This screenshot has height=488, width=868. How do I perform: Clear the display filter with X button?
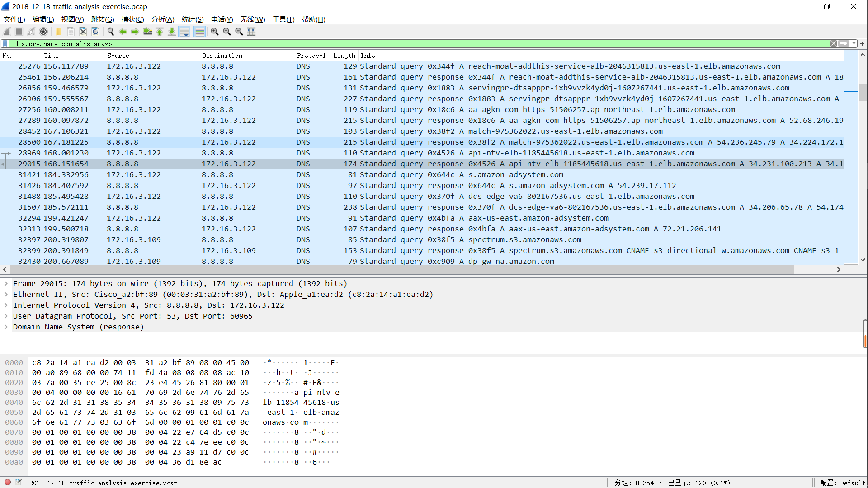click(834, 44)
